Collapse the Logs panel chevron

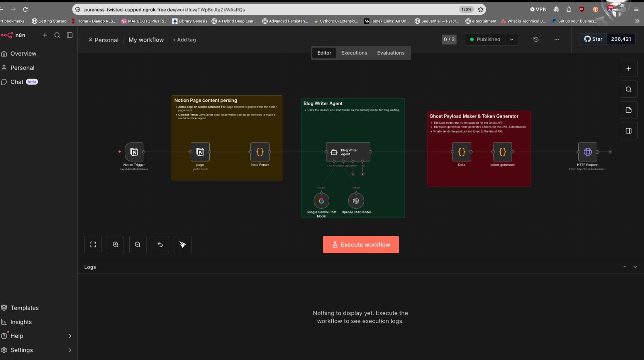pos(635,267)
